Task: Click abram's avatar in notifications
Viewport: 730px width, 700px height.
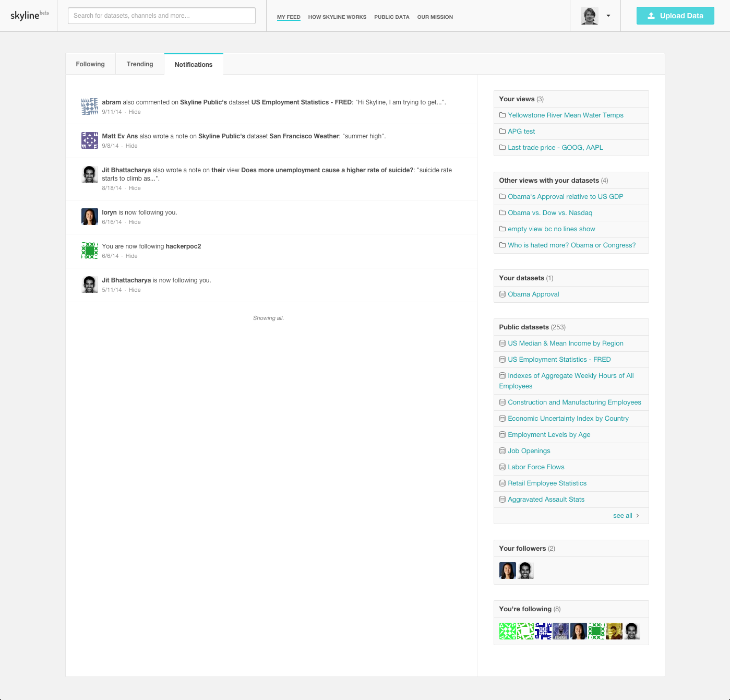Action: (90, 106)
